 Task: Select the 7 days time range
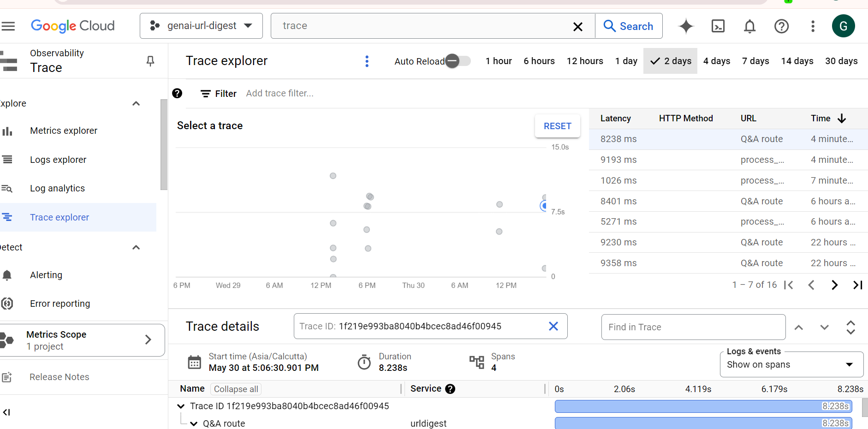(755, 61)
